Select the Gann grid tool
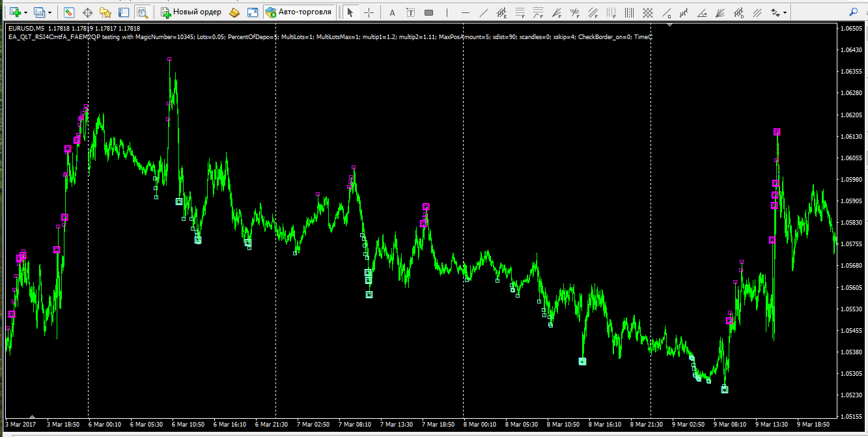 (647, 12)
